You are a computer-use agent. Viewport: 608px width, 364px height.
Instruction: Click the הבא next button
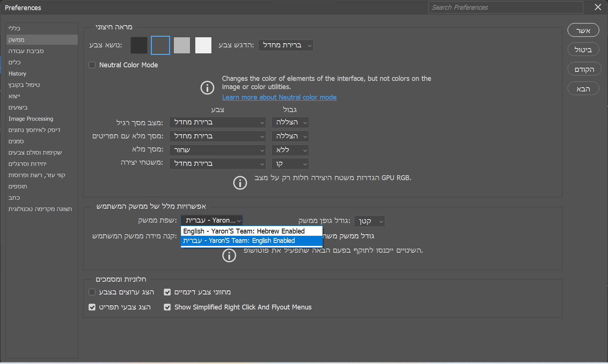click(583, 88)
